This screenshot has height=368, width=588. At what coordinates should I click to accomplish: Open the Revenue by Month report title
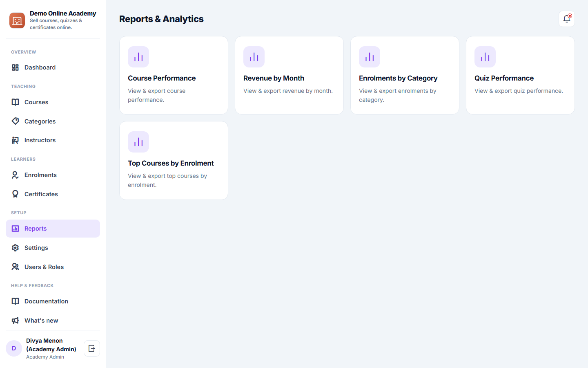coord(274,78)
